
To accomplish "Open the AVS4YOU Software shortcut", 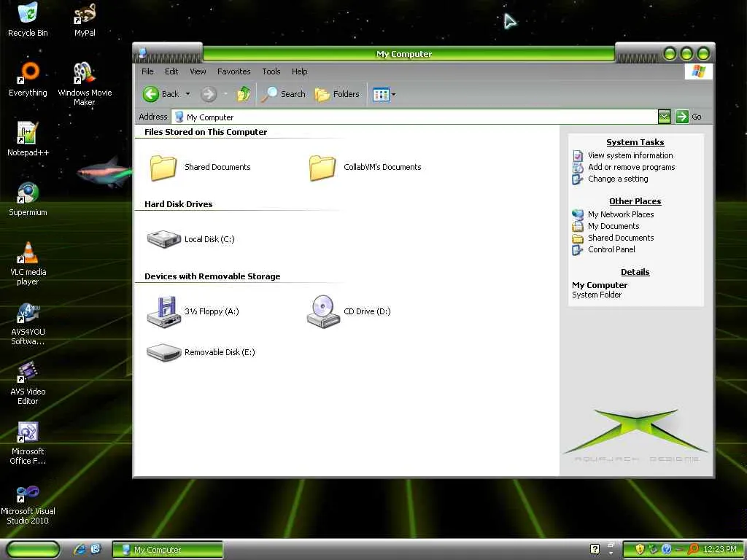I will pos(28,323).
